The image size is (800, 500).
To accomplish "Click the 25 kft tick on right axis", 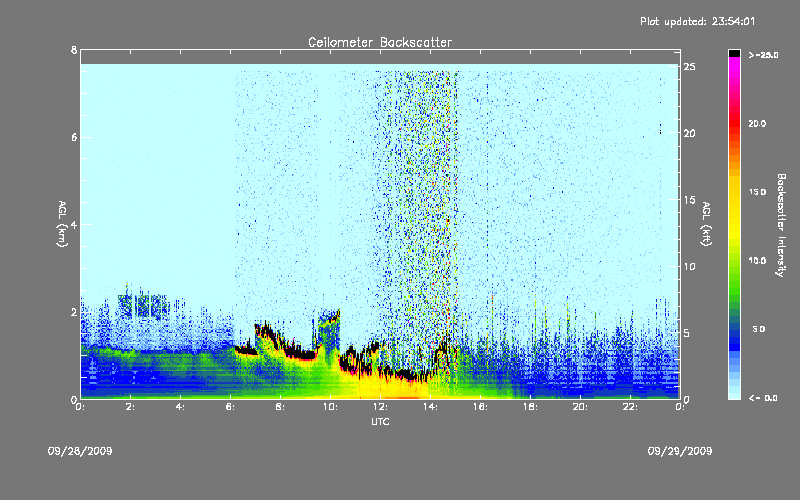I will tap(689, 67).
